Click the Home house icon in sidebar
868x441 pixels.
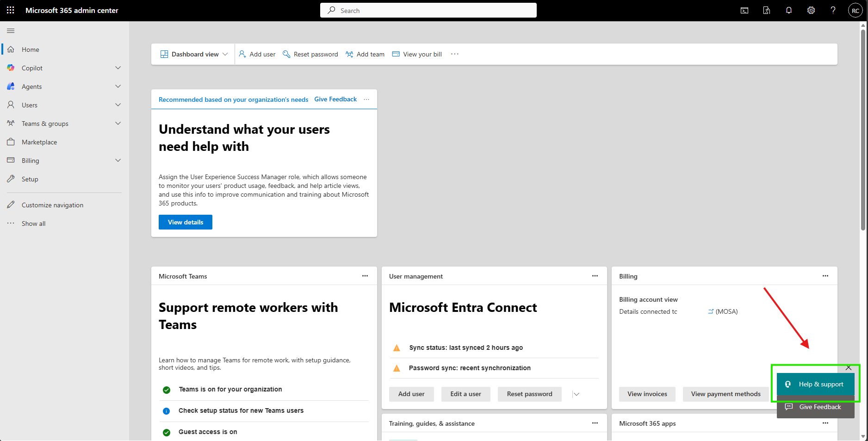click(11, 50)
